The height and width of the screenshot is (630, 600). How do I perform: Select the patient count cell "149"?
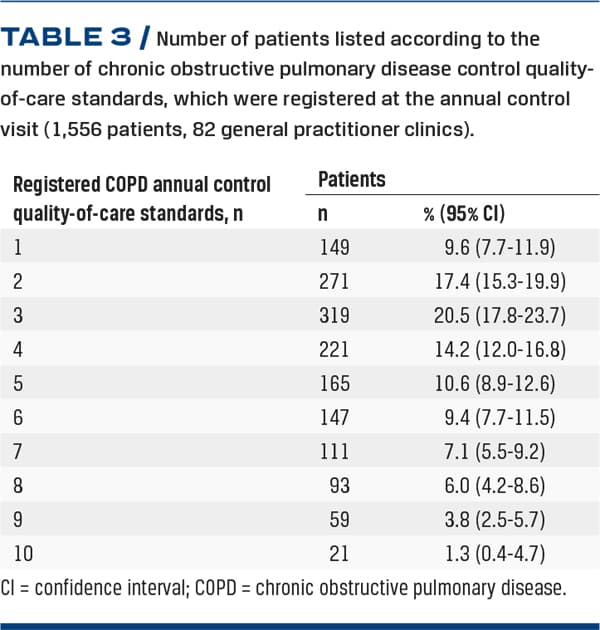[x=335, y=245]
